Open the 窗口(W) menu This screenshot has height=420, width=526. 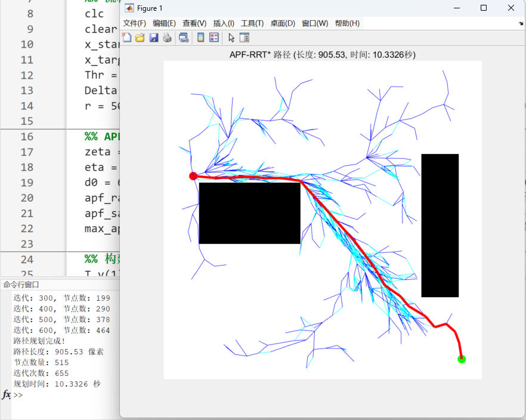[314, 22]
